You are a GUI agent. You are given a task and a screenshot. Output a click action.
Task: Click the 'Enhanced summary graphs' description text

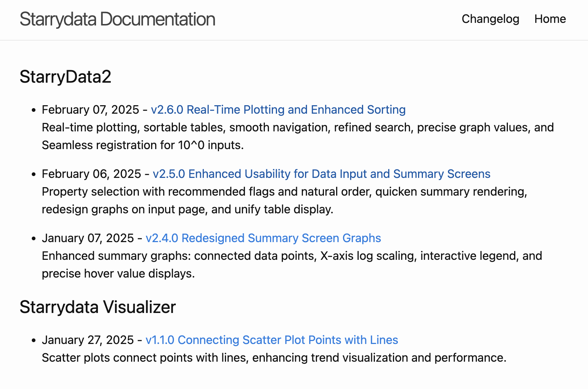(292, 265)
